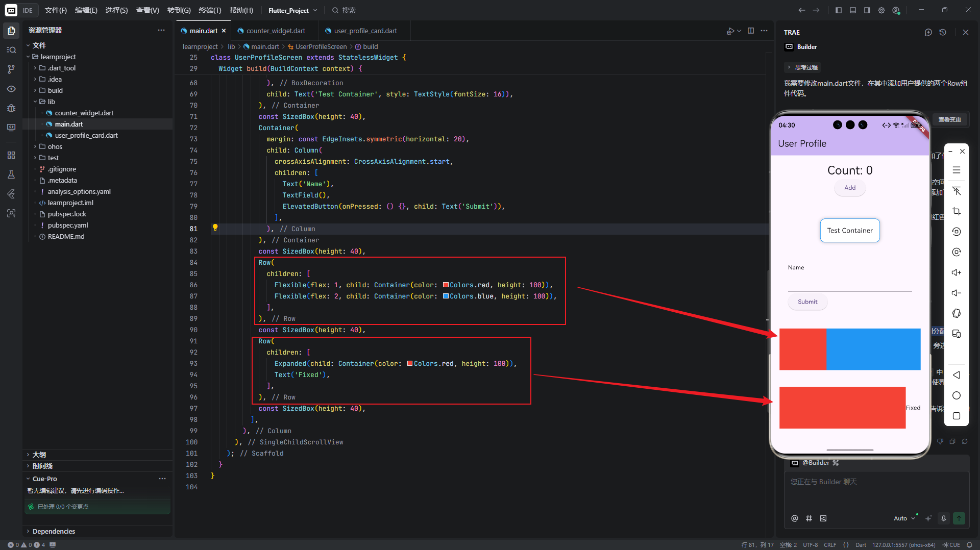
Task: Click the blue color swatch on line 87
Action: 446,296
